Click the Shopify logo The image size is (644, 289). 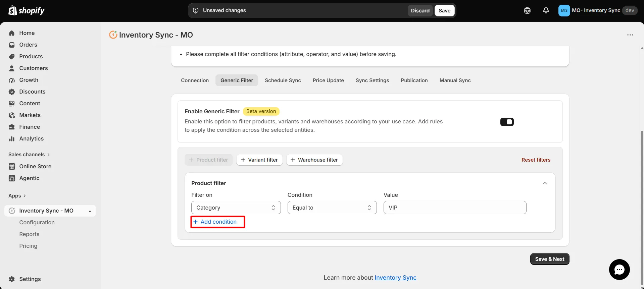click(x=26, y=10)
